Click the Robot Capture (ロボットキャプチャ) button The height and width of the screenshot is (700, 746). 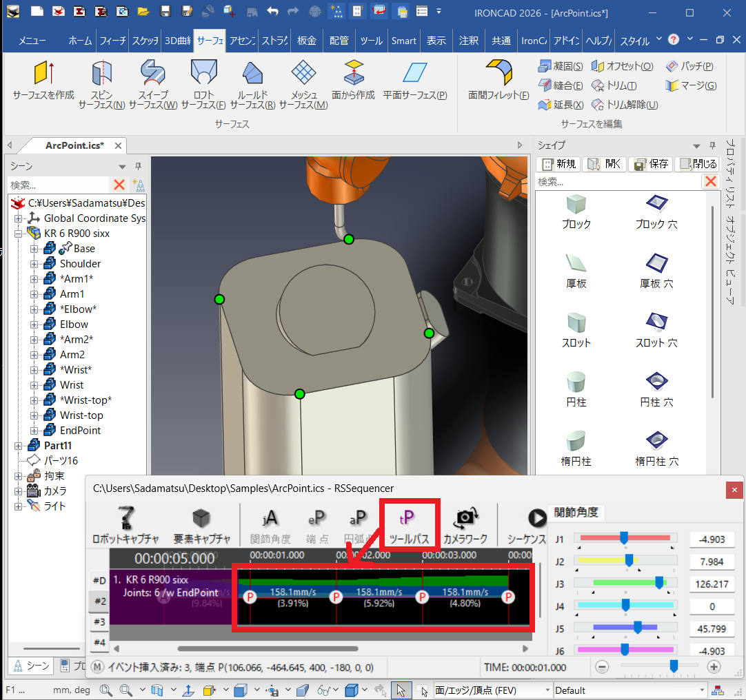tap(125, 525)
